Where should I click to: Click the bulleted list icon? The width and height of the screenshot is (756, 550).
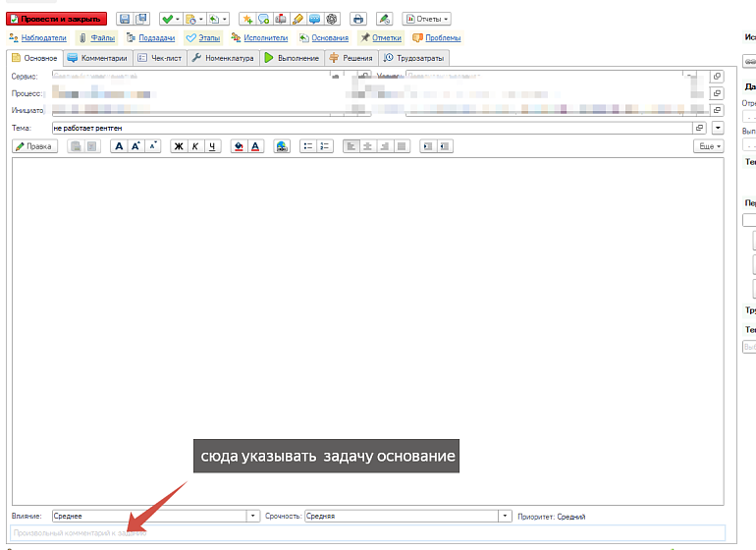[307, 145]
